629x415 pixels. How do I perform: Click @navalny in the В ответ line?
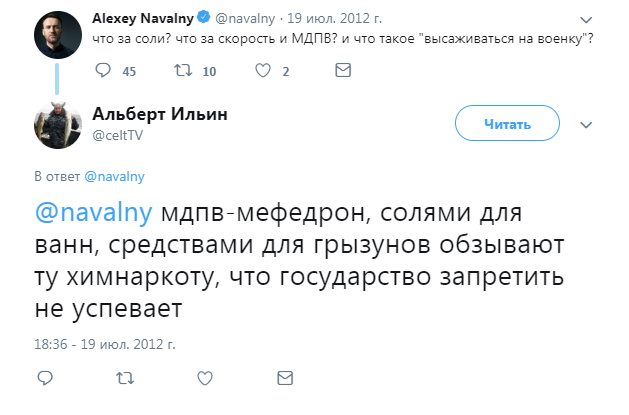pos(115,176)
